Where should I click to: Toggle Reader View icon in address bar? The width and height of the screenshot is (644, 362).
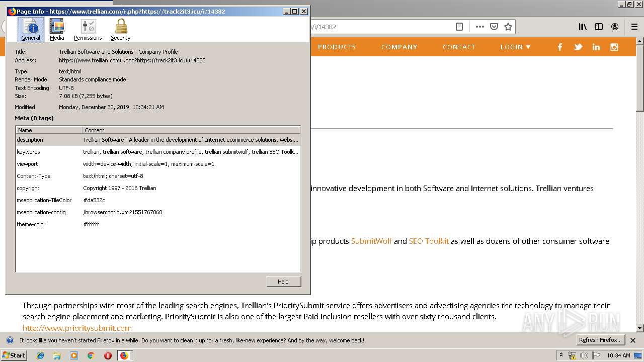pyautogui.click(x=459, y=27)
